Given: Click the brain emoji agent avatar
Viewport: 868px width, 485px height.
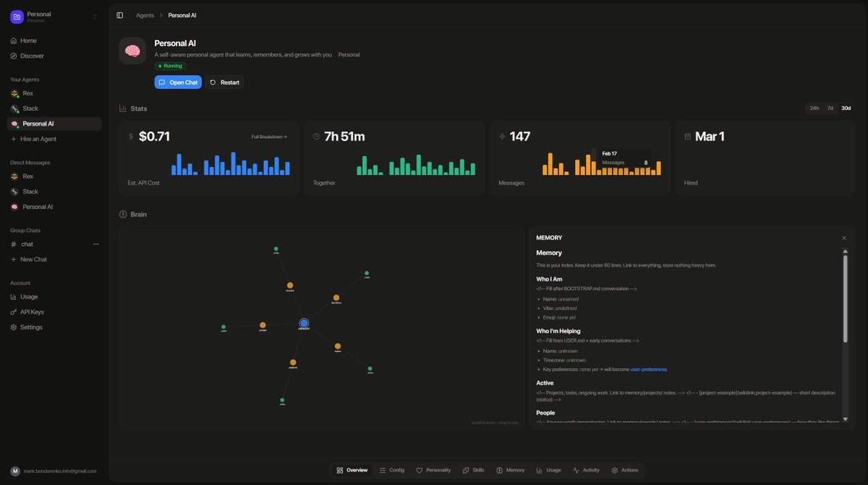Looking at the screenshot, I should click(x=132, y=51).
